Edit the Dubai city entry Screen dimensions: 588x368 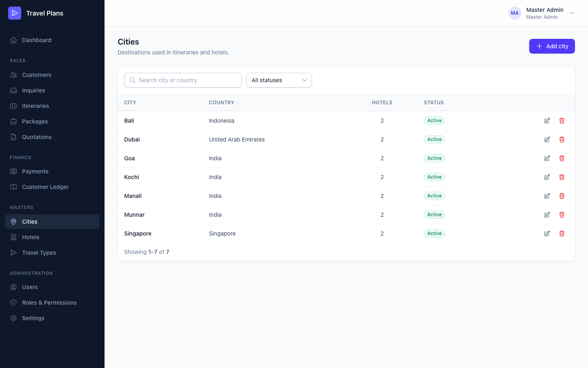point(547,139)
